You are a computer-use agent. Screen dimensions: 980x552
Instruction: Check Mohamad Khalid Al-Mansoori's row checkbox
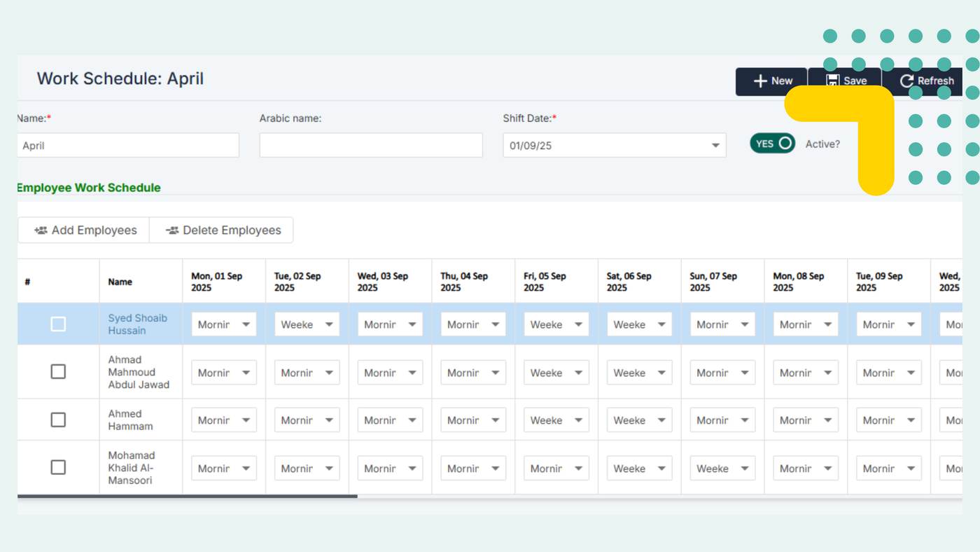(58, 467)
